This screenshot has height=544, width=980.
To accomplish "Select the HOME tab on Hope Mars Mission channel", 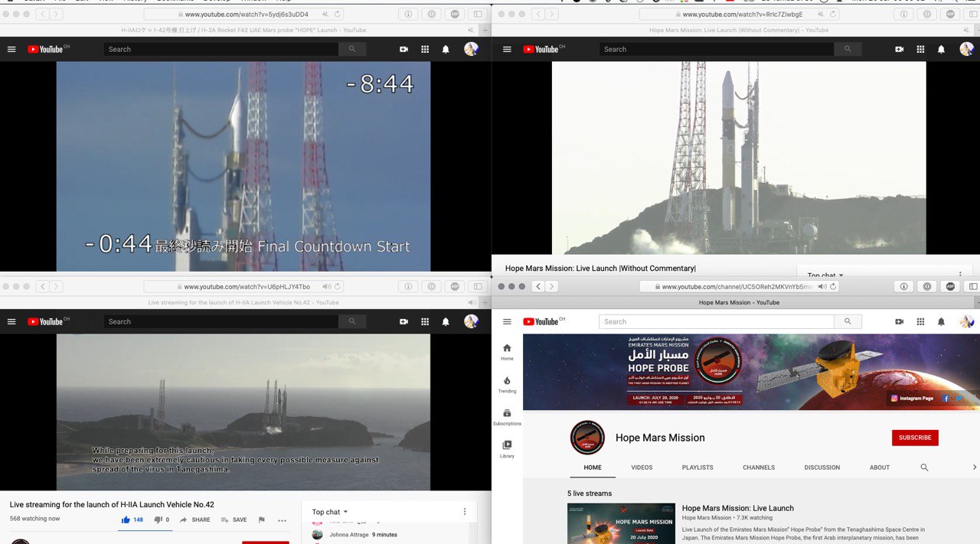I will pos(593,467).
